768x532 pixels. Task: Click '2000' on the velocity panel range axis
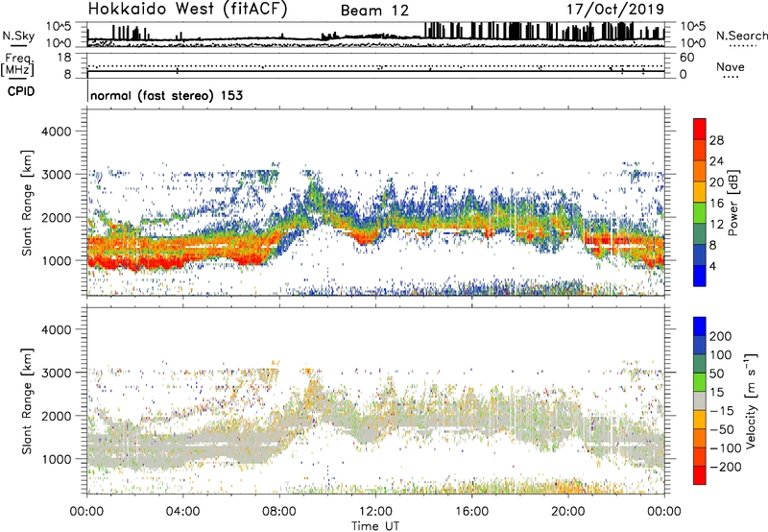[x=57, y=416]
